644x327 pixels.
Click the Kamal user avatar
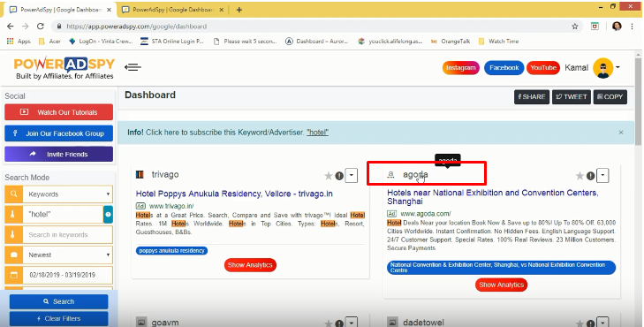coord(603,68)
